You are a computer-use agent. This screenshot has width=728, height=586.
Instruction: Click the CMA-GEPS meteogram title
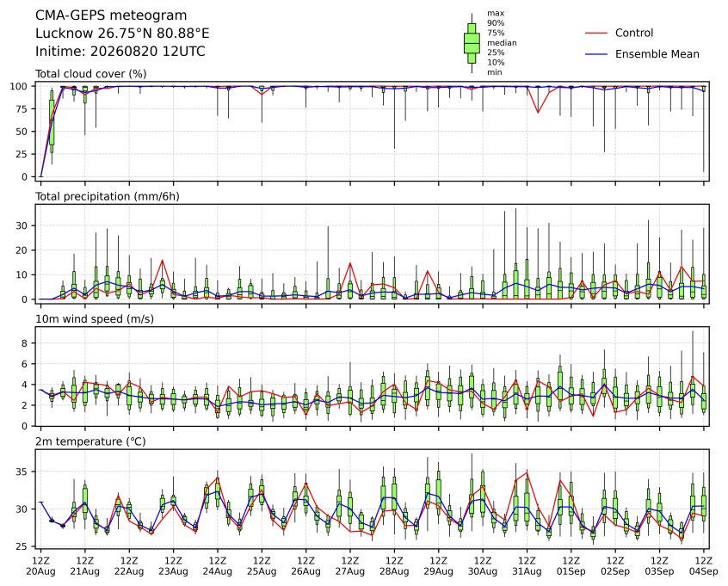coord(111,15)
